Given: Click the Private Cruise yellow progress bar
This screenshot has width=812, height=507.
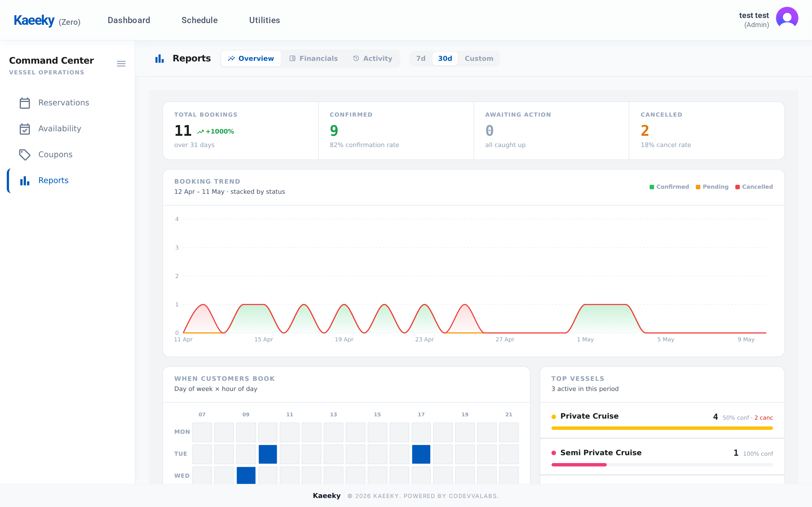Looking at the screenshot, I should 662,428.
